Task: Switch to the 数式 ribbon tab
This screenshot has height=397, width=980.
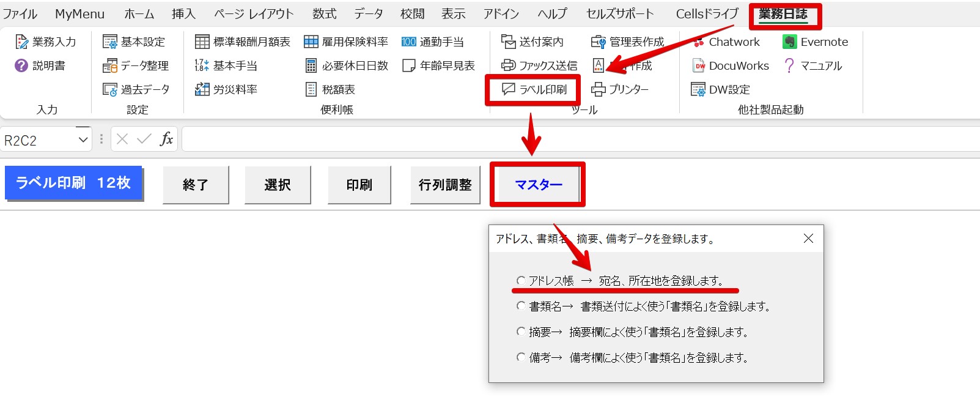Action: (325, 13)
